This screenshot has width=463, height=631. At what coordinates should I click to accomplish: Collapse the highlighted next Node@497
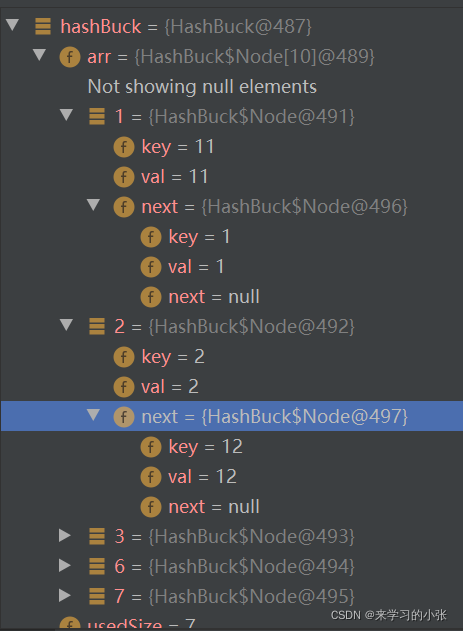coord(93,415)
